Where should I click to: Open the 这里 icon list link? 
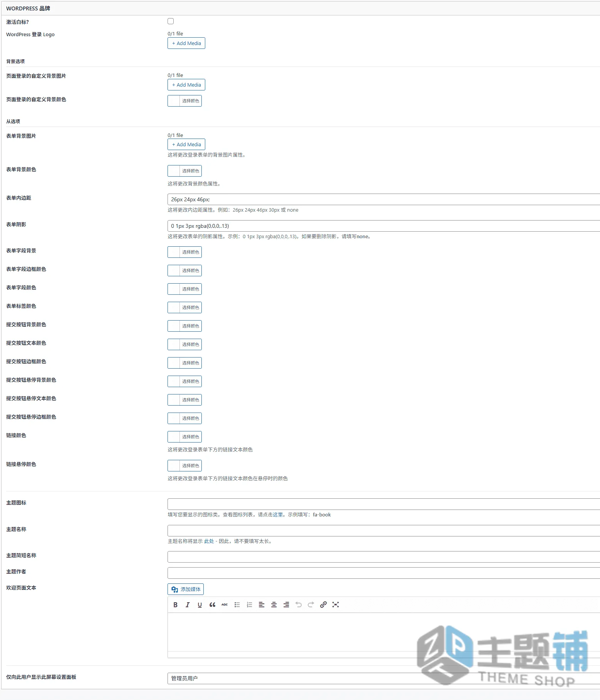pos(278,515)
